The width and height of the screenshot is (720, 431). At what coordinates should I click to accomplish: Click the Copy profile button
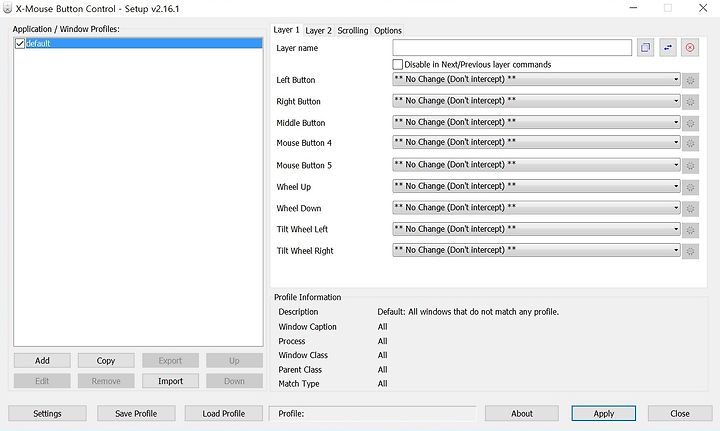[x=106, y=361]
